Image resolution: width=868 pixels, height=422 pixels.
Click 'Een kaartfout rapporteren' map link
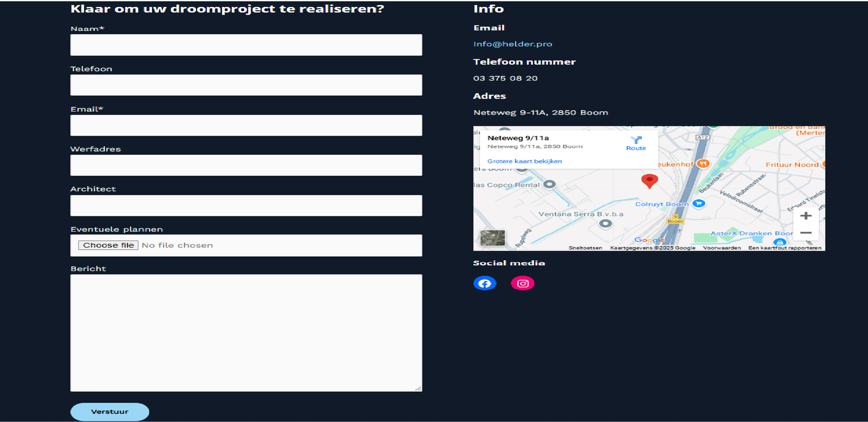click(x=784, y=248)
